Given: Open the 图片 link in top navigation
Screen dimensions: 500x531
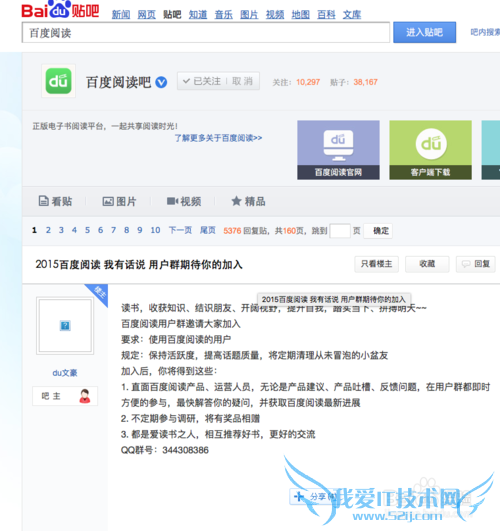Looking at the screenshot, I should point(249,15).
